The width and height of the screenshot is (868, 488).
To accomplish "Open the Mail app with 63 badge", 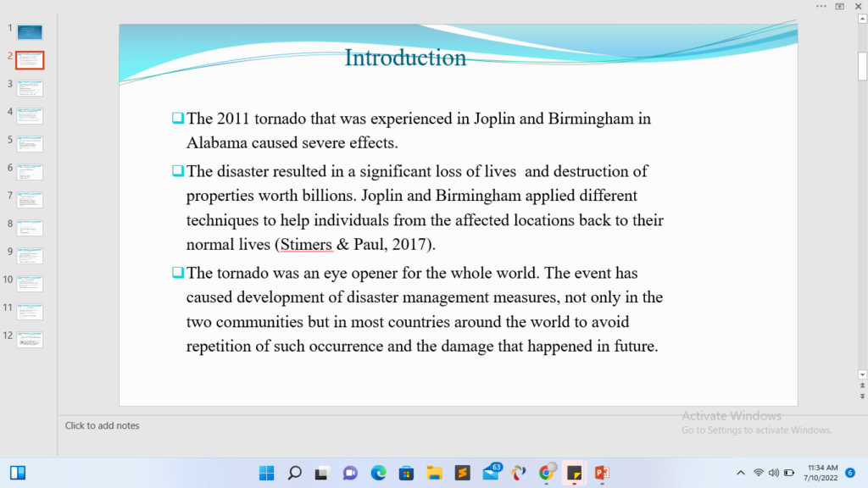I will click(491, 473).
